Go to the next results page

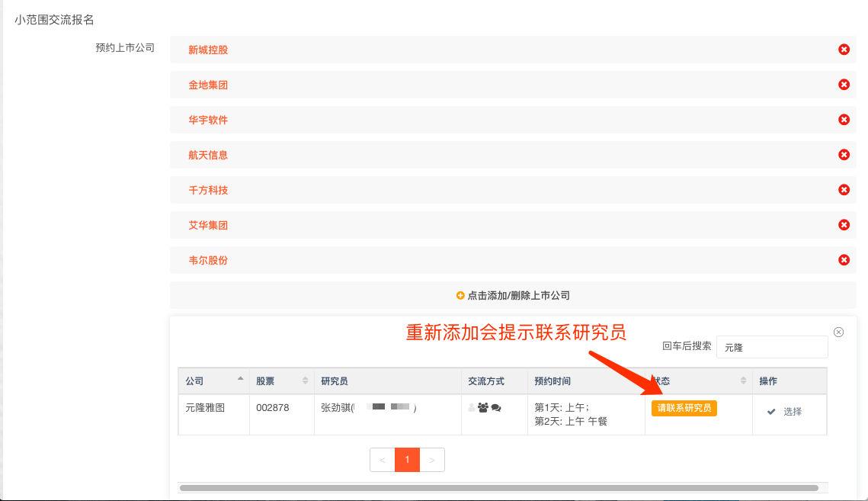pyautogui.click(x=432, y=460)
